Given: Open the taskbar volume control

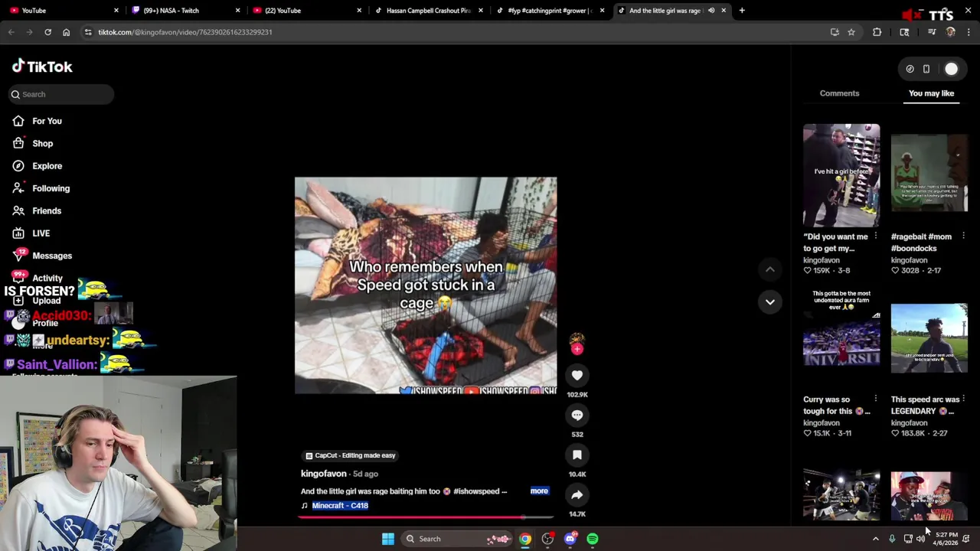Looking at the screenshot, I should coord(921,539).
